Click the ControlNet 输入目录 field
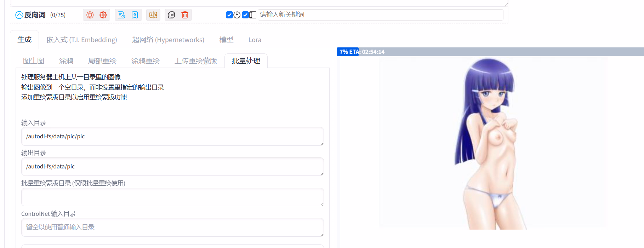Viewport: 644px width, 248px height. pyautogui.click(x=172, y=227)
